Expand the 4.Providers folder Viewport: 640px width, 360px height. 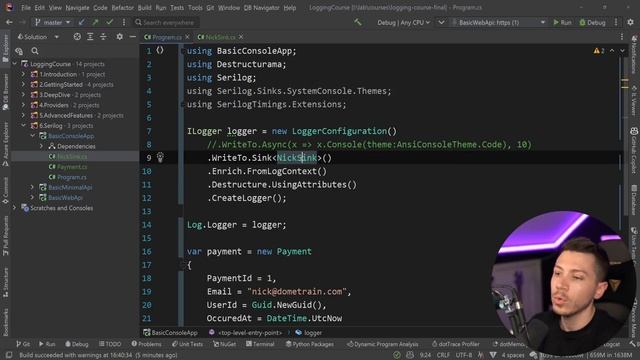23,105
